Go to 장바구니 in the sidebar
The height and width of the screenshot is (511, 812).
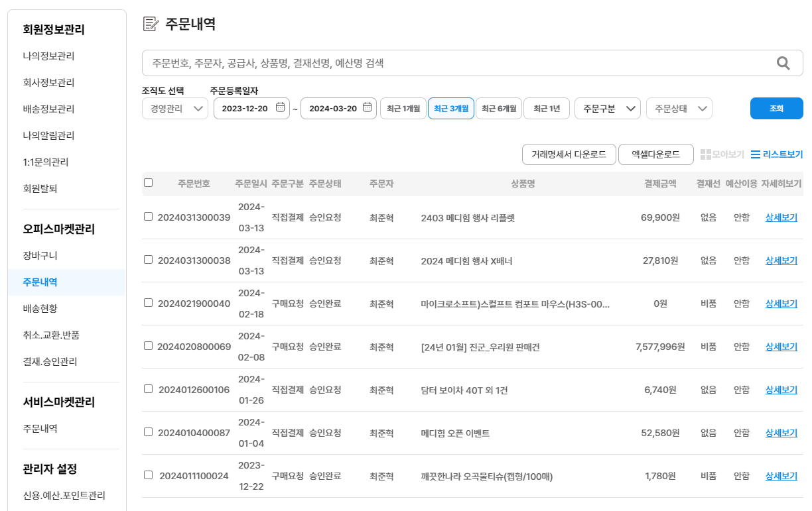click(38, 255)
